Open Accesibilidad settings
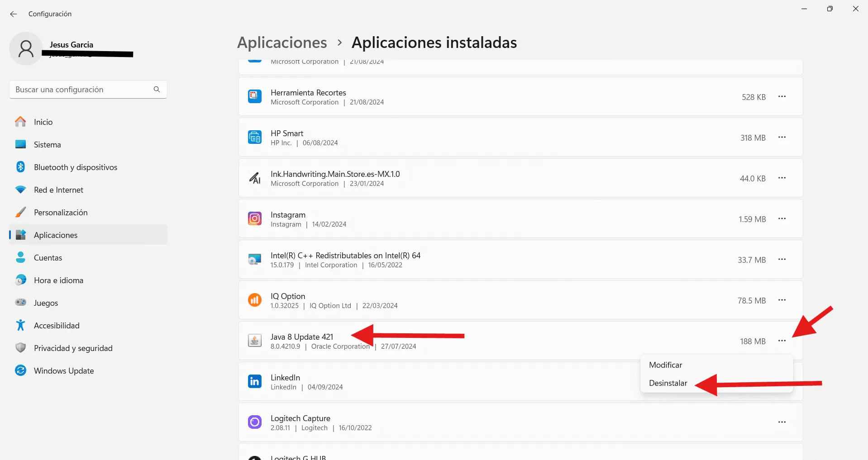This screenshot has width=868, height=460. pyautogui.click(x=57, y=326)
